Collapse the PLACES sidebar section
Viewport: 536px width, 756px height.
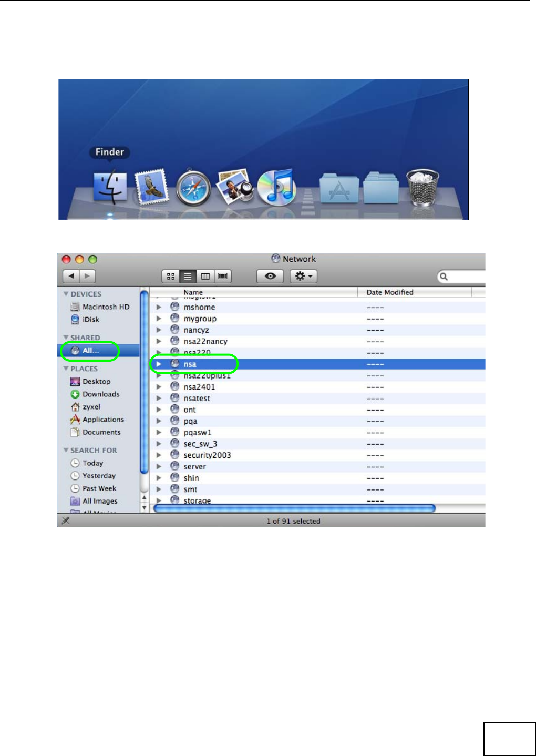(66, 369)
